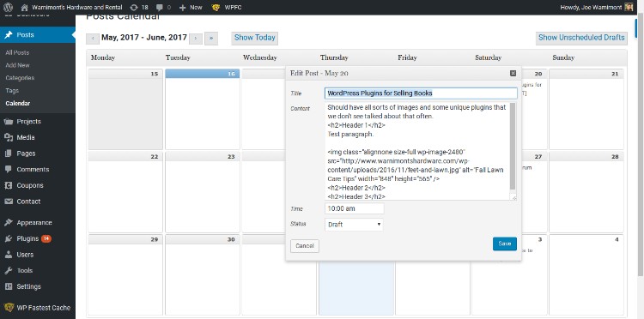Click the Title input field

(421, 93)
